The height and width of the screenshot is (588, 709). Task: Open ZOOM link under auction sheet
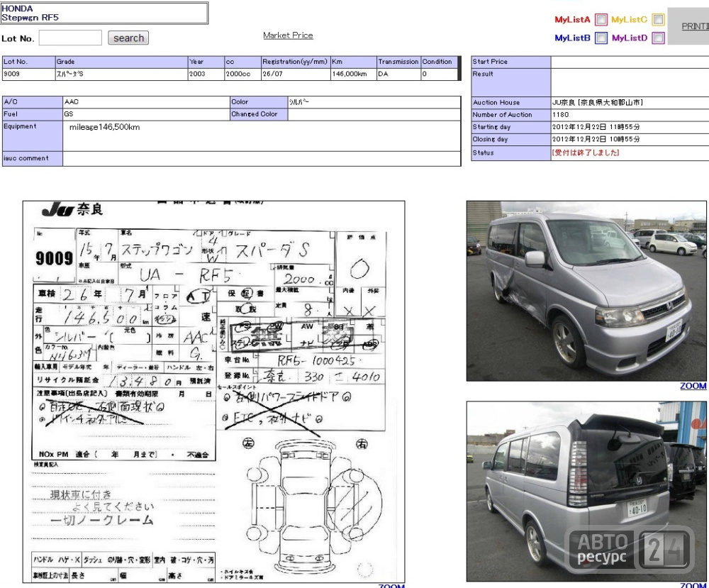391,586
